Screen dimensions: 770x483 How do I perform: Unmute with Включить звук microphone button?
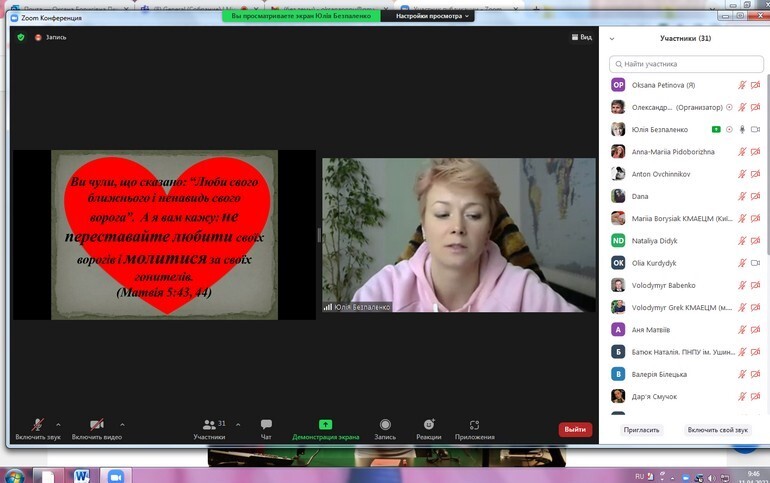point(38,429)
